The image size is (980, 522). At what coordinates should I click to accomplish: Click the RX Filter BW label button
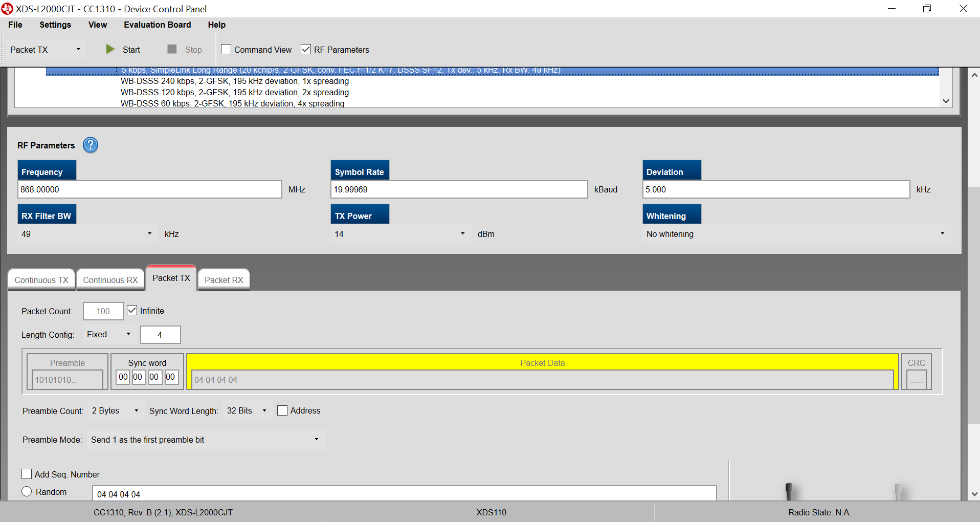click(47, 214)
